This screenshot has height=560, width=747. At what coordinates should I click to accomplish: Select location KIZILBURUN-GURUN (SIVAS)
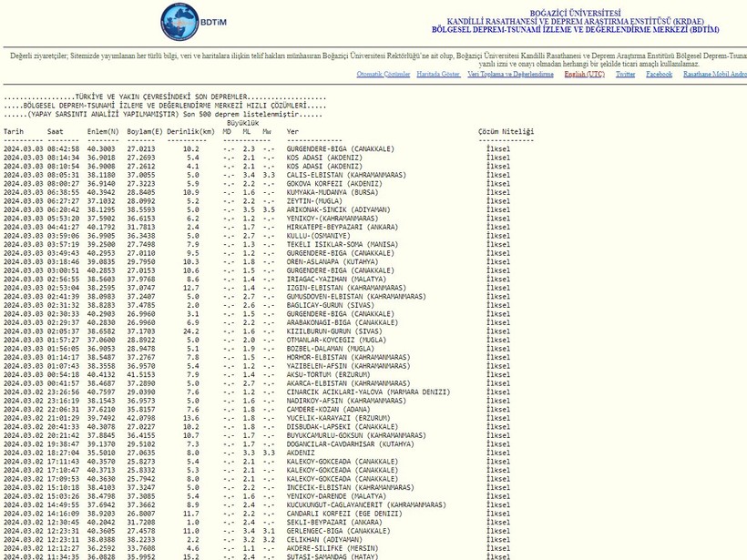pos(334,331)
